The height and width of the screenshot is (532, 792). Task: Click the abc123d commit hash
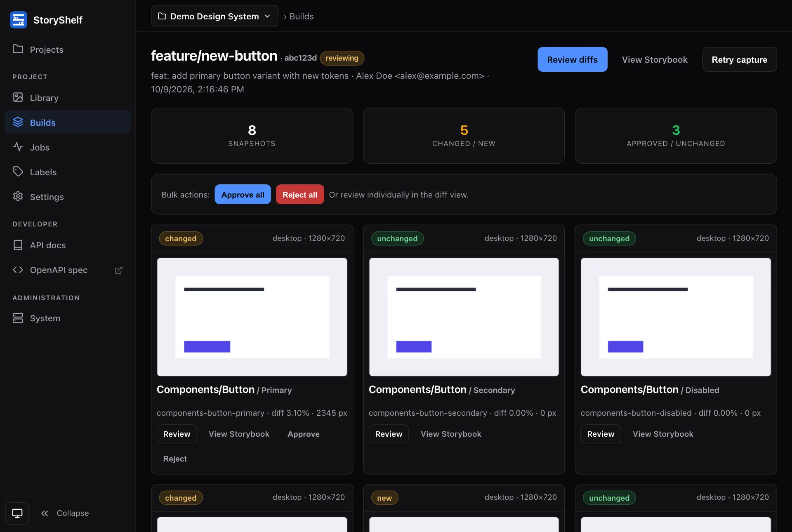(300, 58)
